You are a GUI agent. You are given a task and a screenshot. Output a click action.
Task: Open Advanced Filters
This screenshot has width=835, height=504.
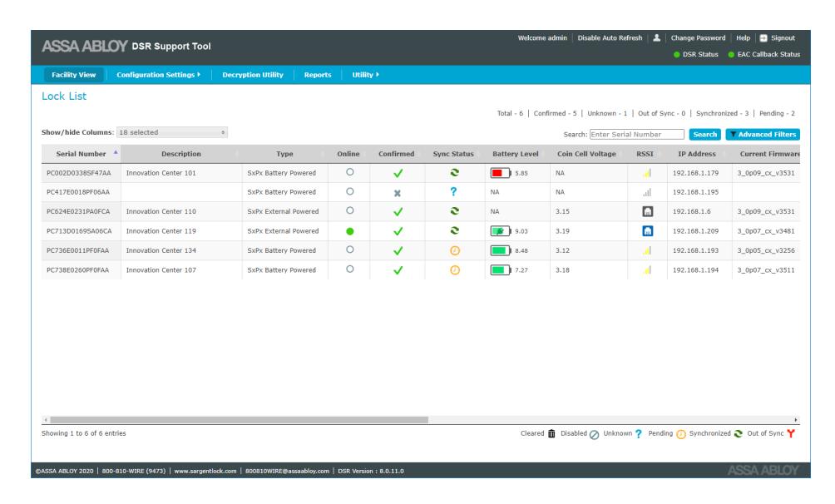[x=763, y=134]
